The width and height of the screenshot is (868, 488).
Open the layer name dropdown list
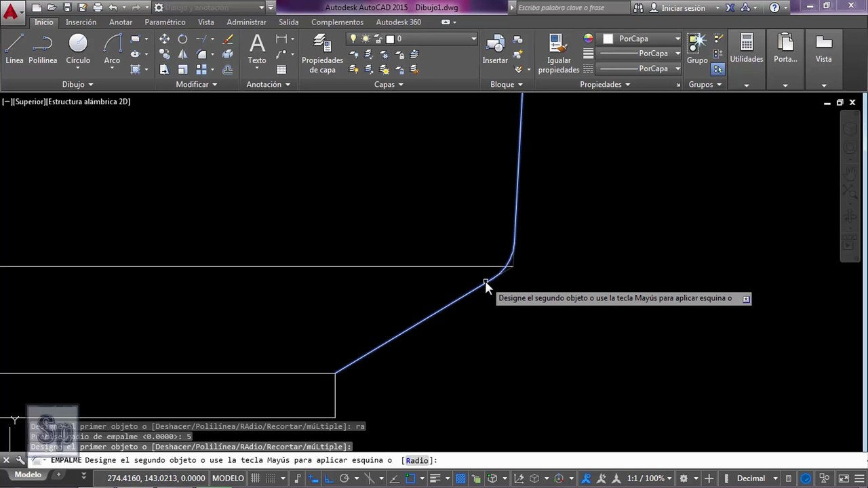pyautogui.click(x=412, y=39)
